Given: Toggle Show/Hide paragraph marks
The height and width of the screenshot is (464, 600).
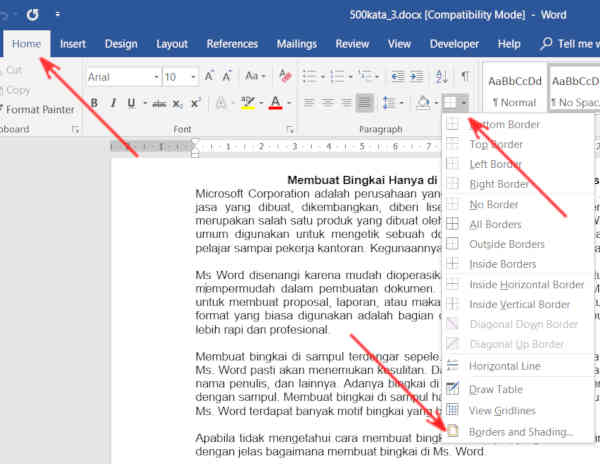Looking at the screenshot, I should (465, 76).
